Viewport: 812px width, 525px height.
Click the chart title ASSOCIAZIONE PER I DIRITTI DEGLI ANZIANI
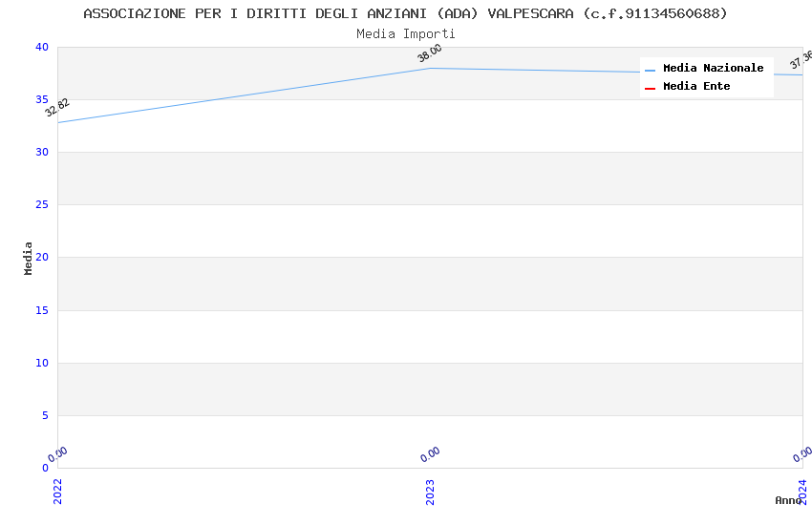click(405, 13)
